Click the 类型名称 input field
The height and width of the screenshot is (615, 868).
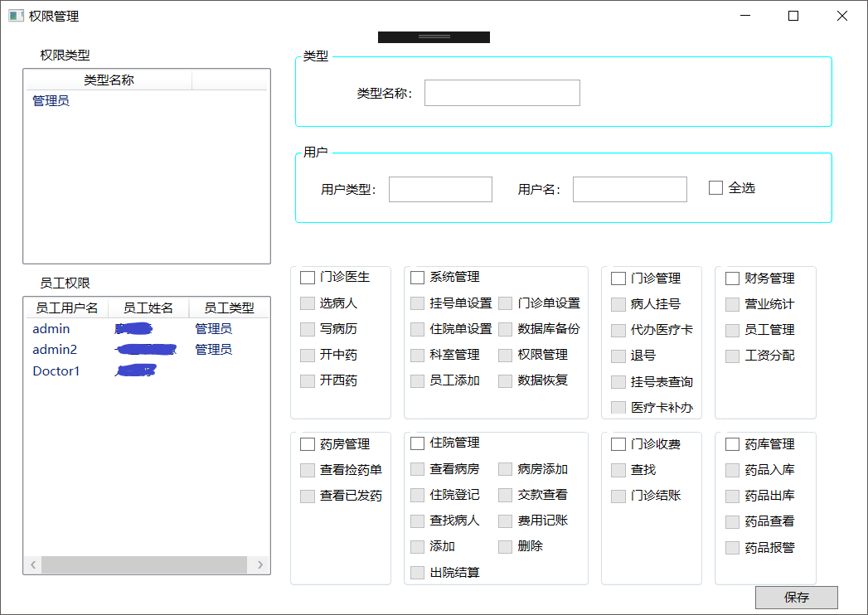click(502, 92)
